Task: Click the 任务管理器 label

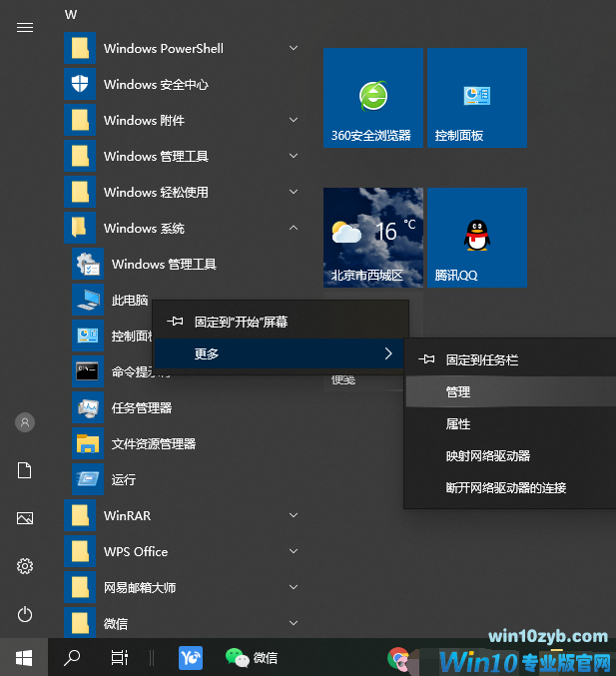Action: tap(142, 407)
